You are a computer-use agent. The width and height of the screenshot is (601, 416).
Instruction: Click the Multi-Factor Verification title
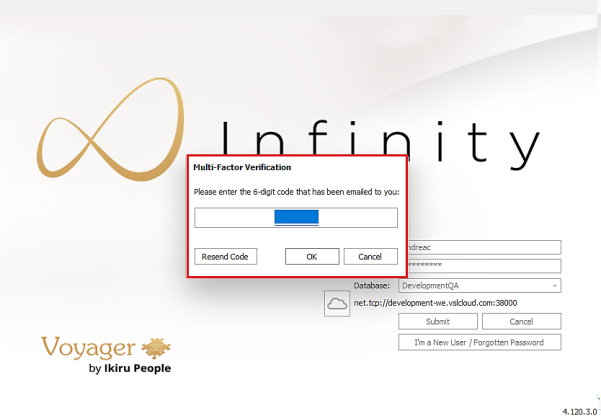click(x=242, y=167)
